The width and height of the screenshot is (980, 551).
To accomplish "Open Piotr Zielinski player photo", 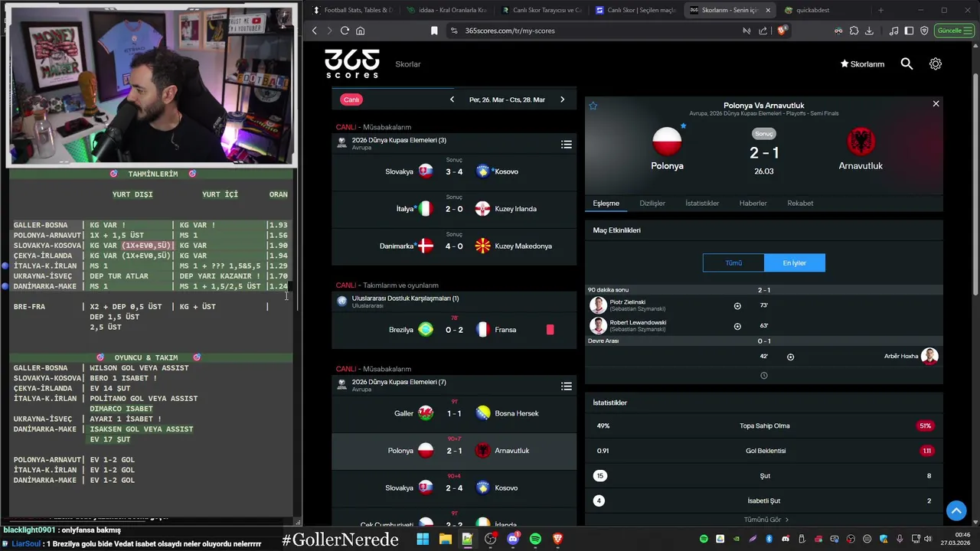I will click(x=598, y=305).
